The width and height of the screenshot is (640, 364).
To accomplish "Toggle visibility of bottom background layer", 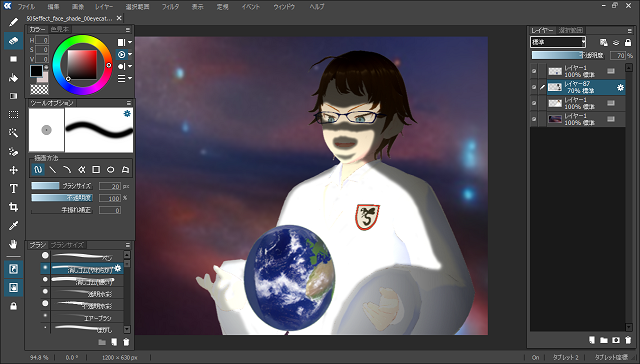I will (x=534, y=119).
